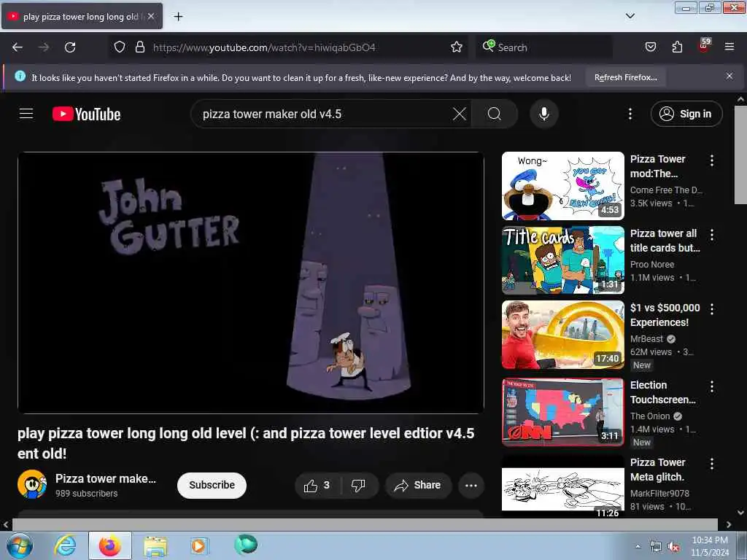
Task: Open Pizza Tower Meta glitch thumbnail
Action: pyautogui.click(x=562, y=486)
